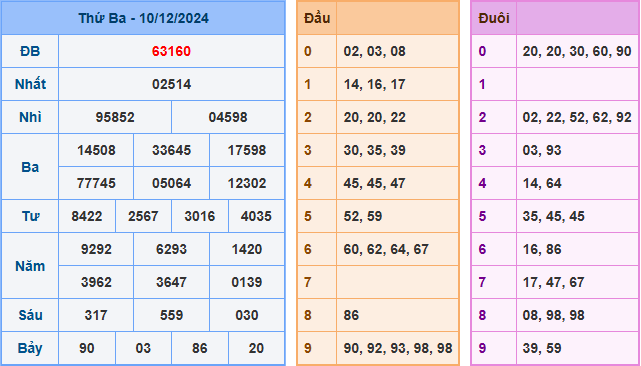The image size is (641, 366).
Task: Click Đầu values "14, 16, 17"
Action: coord(374,84)
